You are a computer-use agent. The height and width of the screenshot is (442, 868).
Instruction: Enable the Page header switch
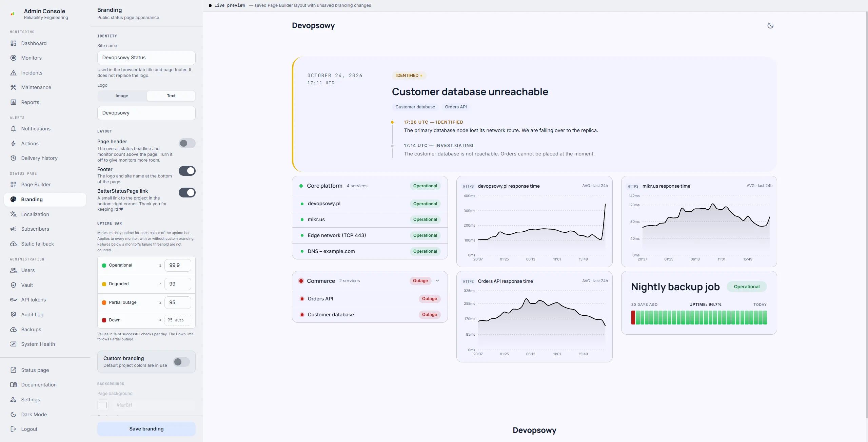pyautogui.click(x=187, y=143)
